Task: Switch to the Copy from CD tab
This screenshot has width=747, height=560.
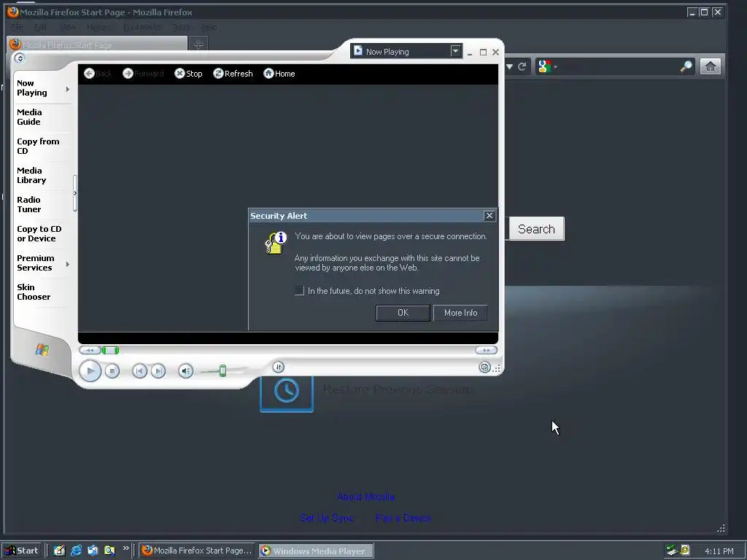Action: 38,146
